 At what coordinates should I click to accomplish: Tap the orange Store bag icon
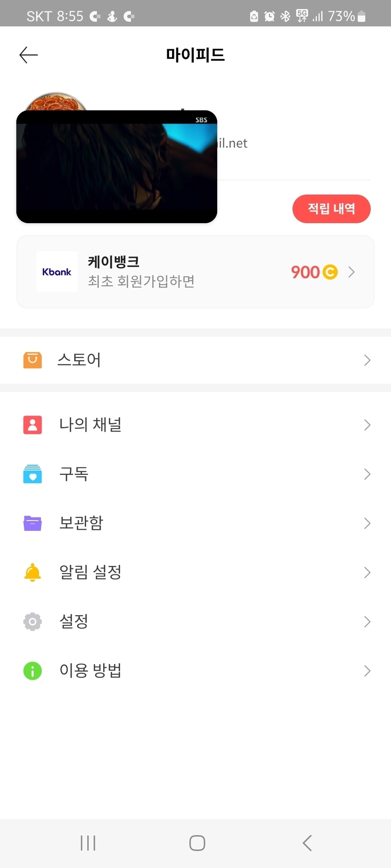pos(33,360)
